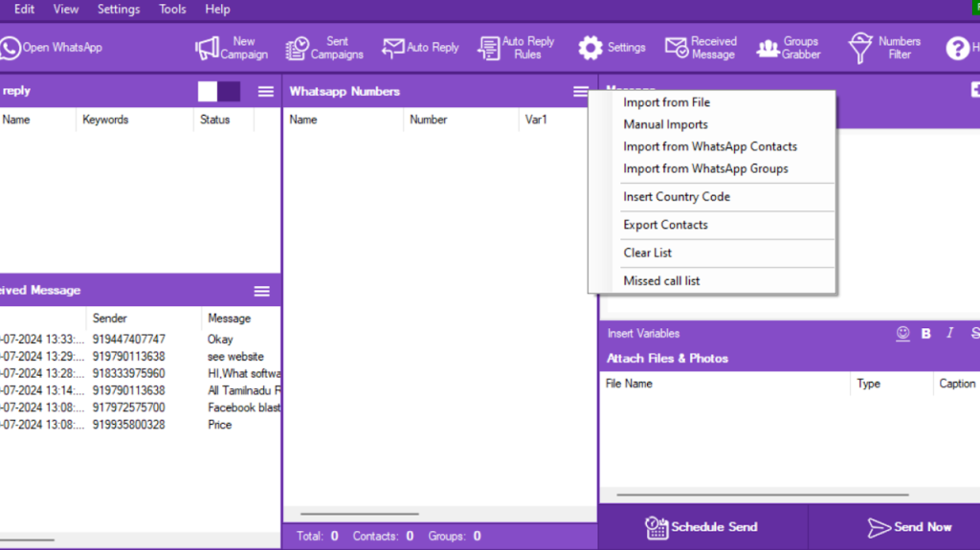Select the row with message 'see website'
The width and height of the screenshot is (980, 550).
[x=141, y=356]
